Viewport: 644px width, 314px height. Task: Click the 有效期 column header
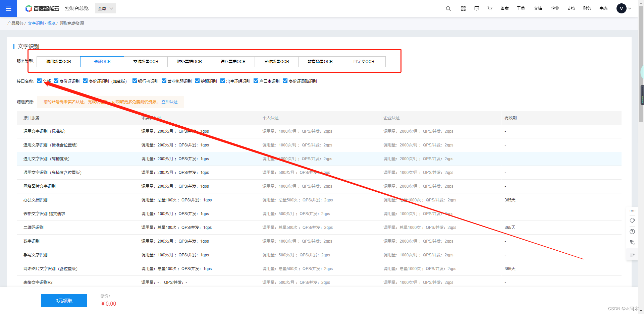(x=511, y=118)
